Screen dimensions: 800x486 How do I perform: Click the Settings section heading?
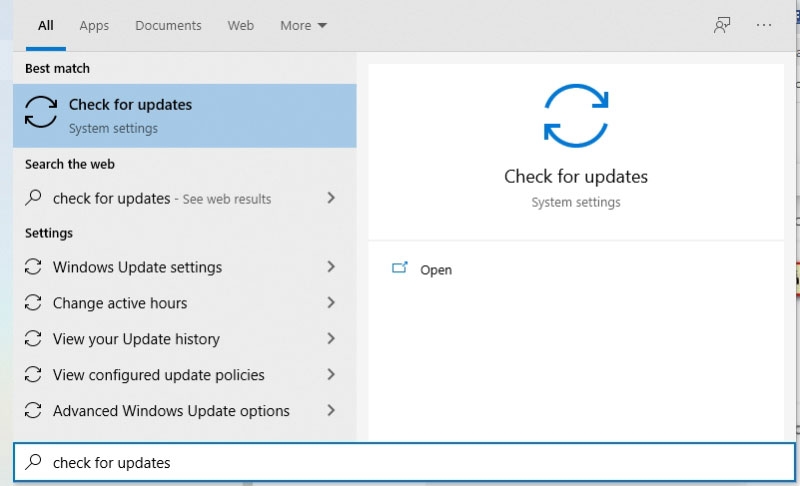tap(49, 233)
